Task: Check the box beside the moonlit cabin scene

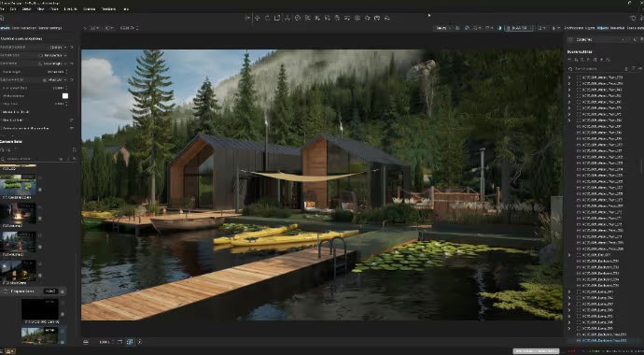Action: pyautogui.click(x=39, y=276)
